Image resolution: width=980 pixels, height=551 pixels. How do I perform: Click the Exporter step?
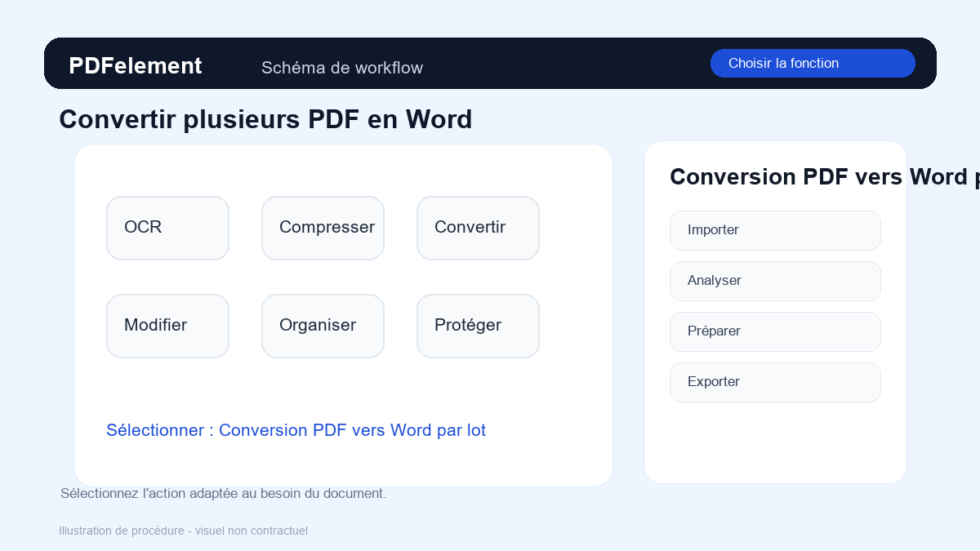tap(775, 382)
